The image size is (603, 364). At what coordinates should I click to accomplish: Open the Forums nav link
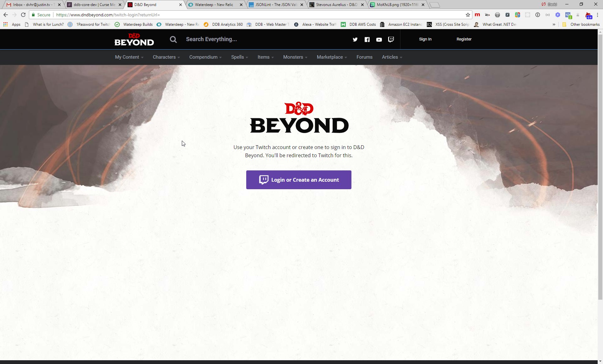[364, 57]
